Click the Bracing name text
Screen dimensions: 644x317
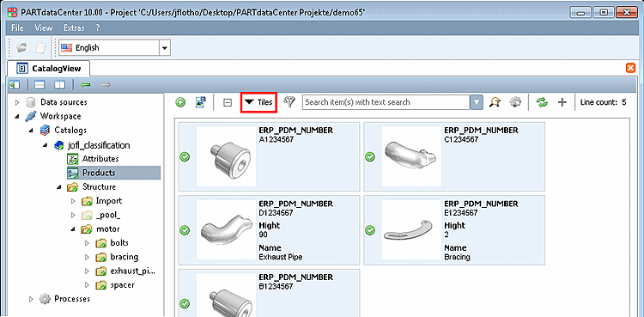point(457,257)
